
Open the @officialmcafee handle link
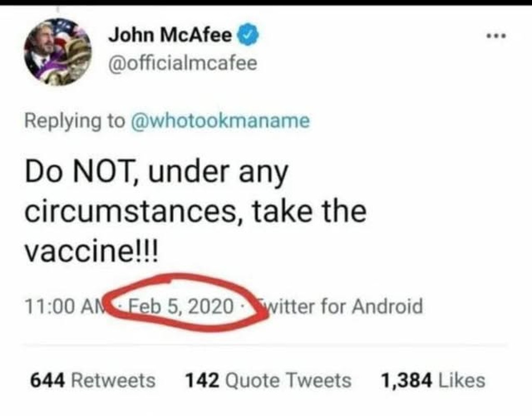(182, 64)
